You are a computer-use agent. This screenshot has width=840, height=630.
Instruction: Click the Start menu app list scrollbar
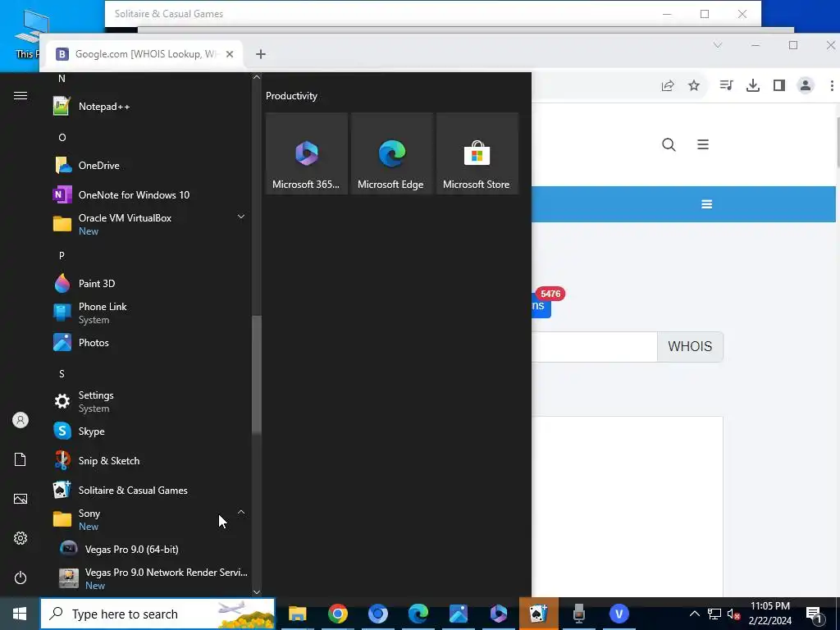[x=257, y=374]
